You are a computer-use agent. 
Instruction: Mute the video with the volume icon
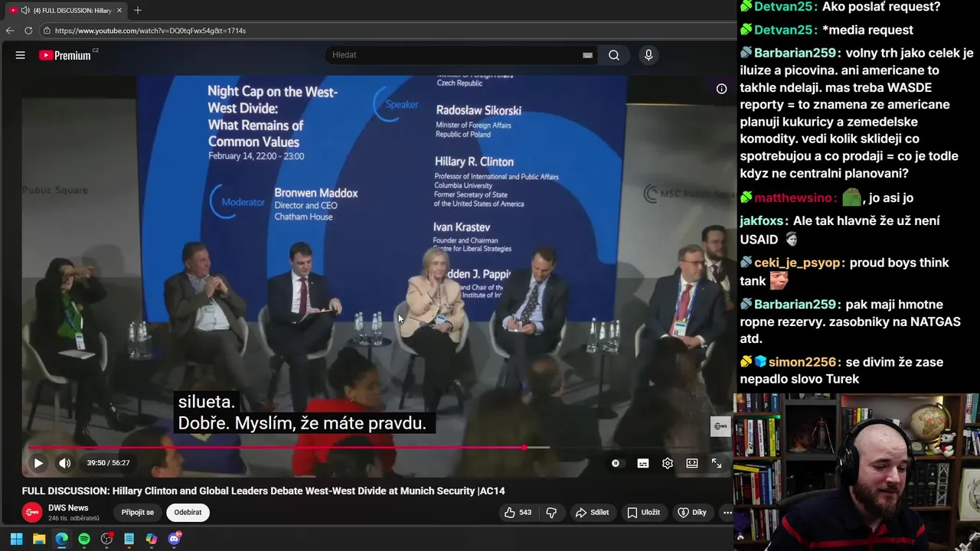[x=65, y=463]
